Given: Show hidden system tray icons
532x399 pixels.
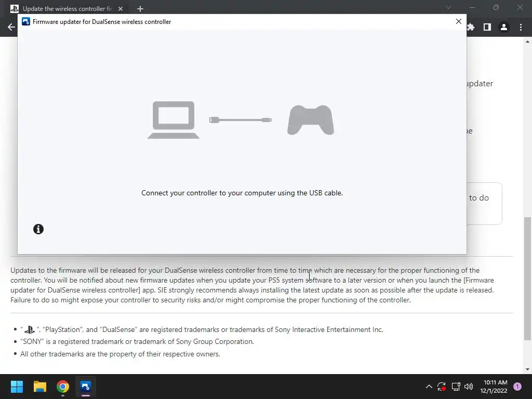Looking at the screenshot, I should click(429, 387).
